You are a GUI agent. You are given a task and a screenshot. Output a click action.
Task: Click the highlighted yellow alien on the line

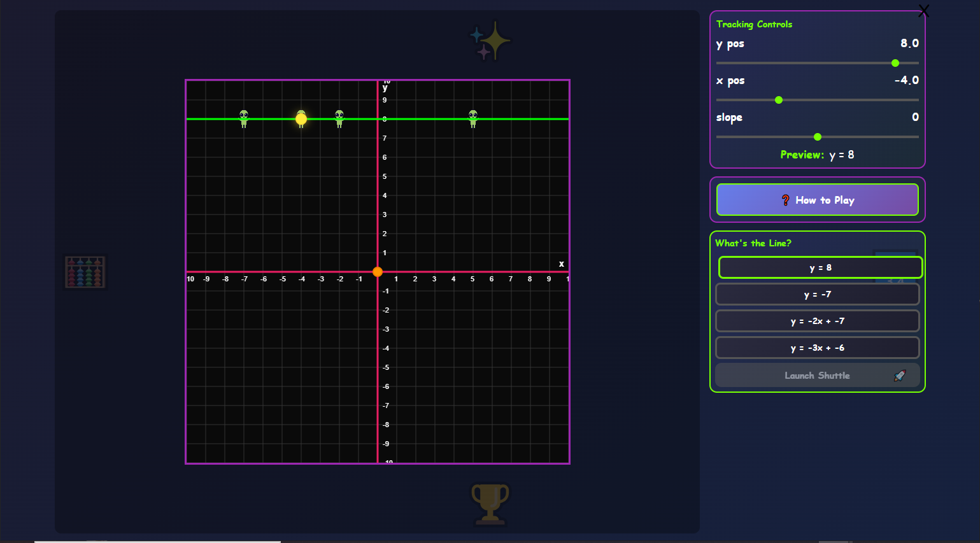coord(300,119)
